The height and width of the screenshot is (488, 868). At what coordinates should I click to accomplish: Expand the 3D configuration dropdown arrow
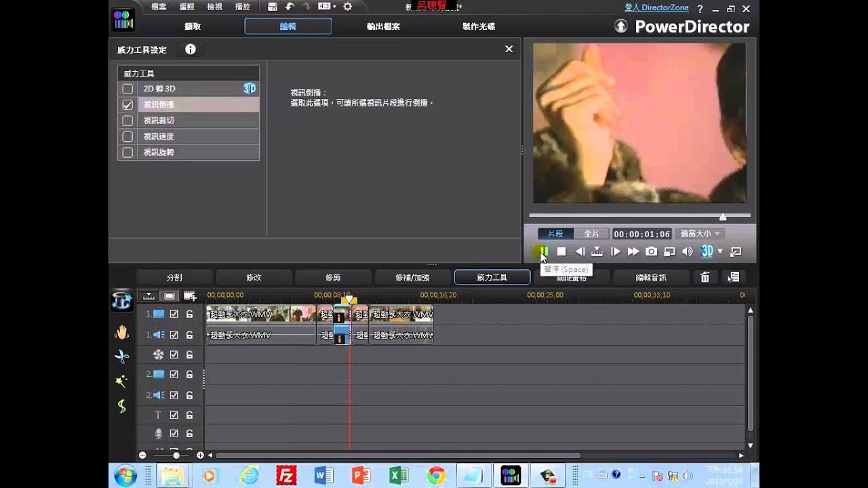pyautogui.click(x=720, y=251)
